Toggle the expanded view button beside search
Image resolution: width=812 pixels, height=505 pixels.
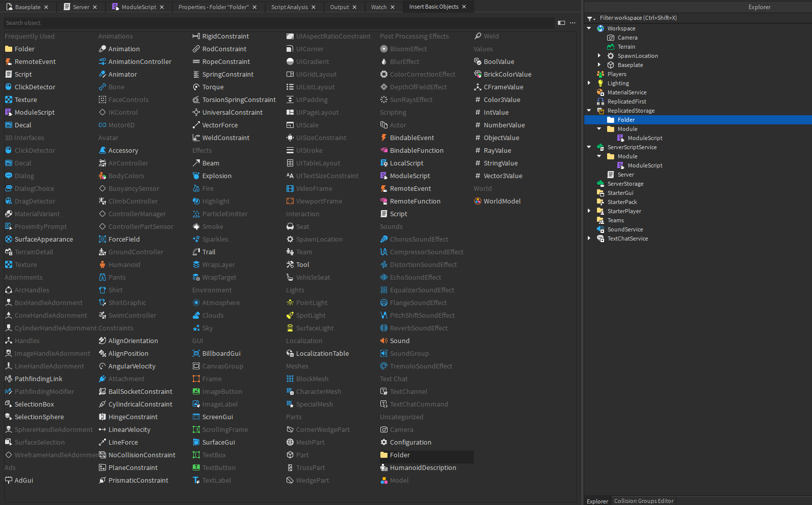click(x=561, y=23)
